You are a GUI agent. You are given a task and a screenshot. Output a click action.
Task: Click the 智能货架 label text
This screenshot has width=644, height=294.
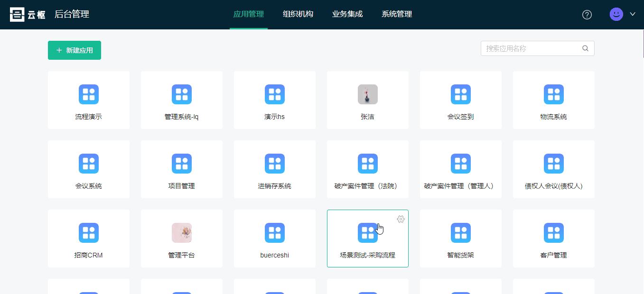pos(461,255)
